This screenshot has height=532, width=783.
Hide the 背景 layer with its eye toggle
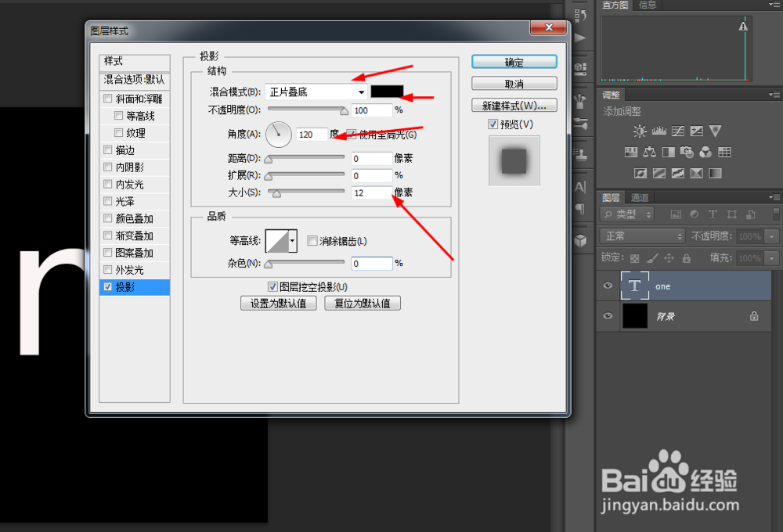[608, 316]
